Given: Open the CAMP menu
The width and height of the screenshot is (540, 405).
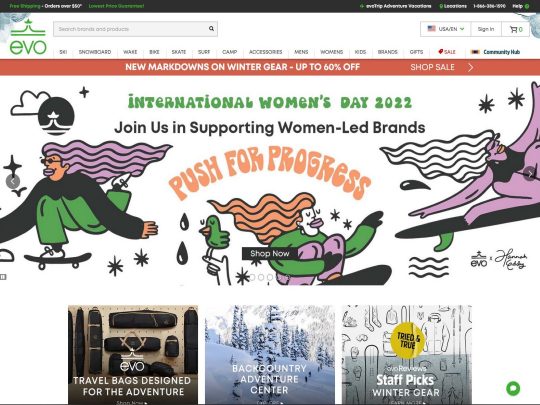Looking at the screenshot, I should 229,52.
